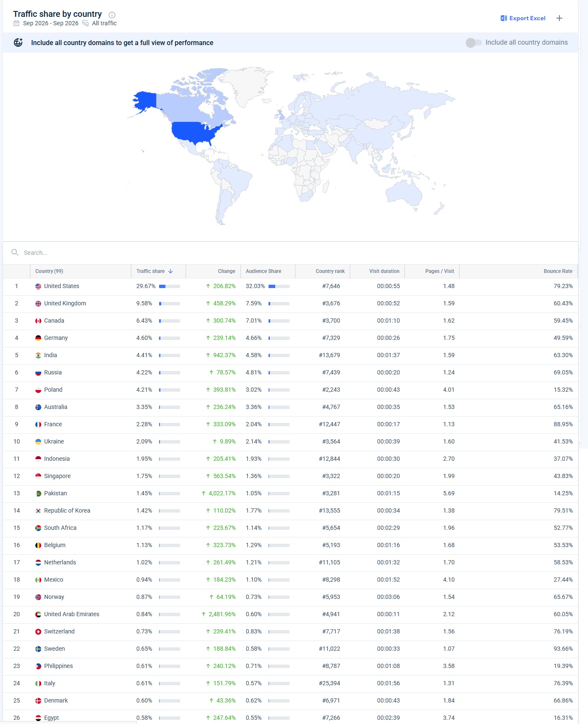This screenshot has height=724, width=588.
Task: Click the United Arab Emirates row name
Action: point(72,614)
